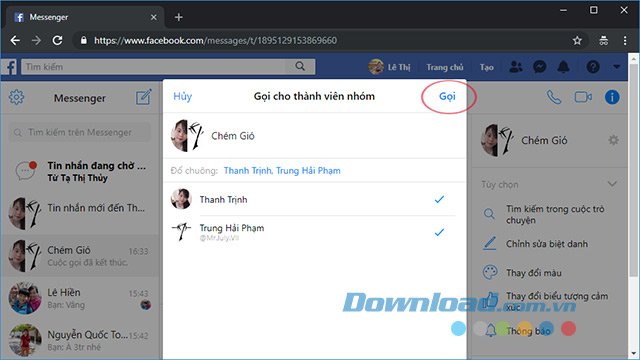This screenshot has height=360, width=640.
Task: Pick the red color circle
Action: point(568,329)
